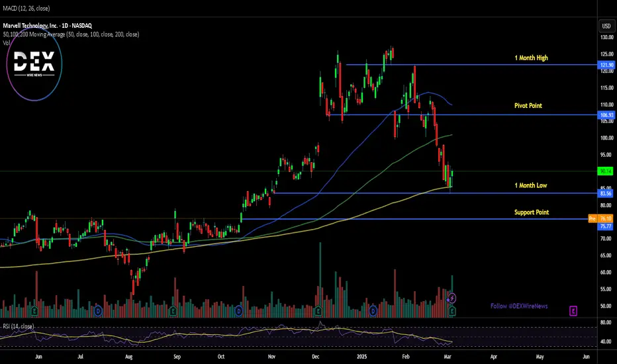The image size is (617, 364).
Task: Click the purple lightning bolt icon
Action: pyautogui.click(x=451, y=298)
